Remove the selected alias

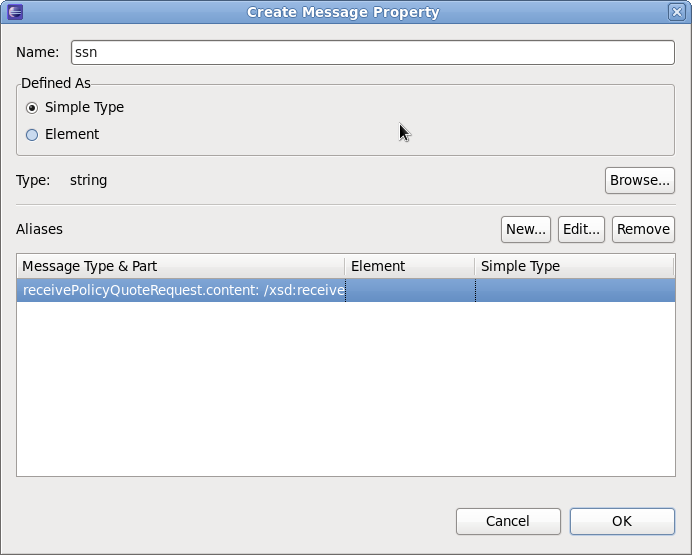click(x=643, y=229)
